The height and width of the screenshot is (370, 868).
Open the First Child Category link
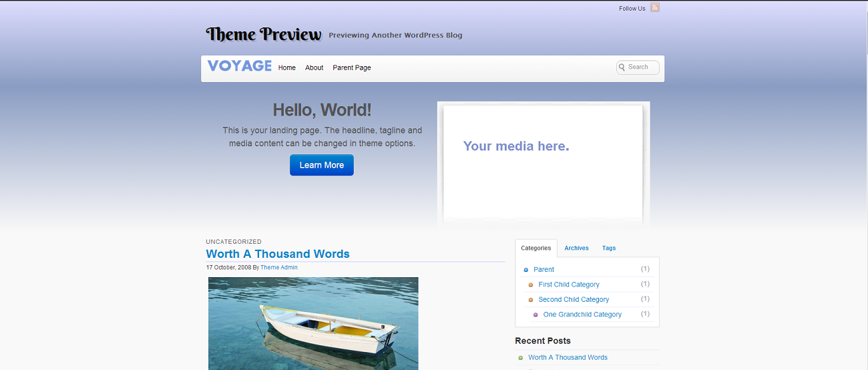[569, 285]
